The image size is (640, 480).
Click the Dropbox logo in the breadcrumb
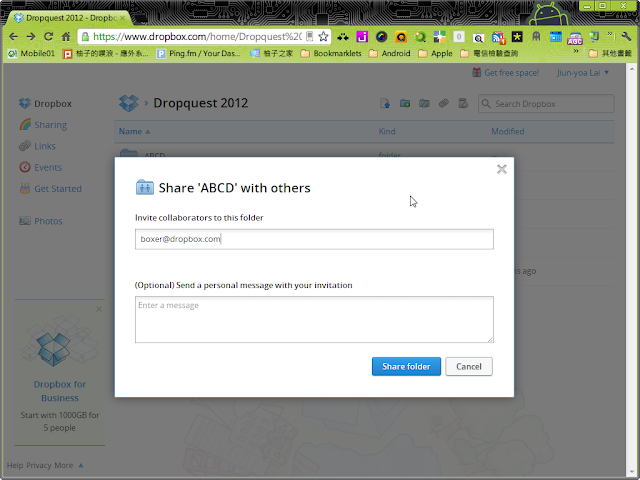tap(129, 103)
